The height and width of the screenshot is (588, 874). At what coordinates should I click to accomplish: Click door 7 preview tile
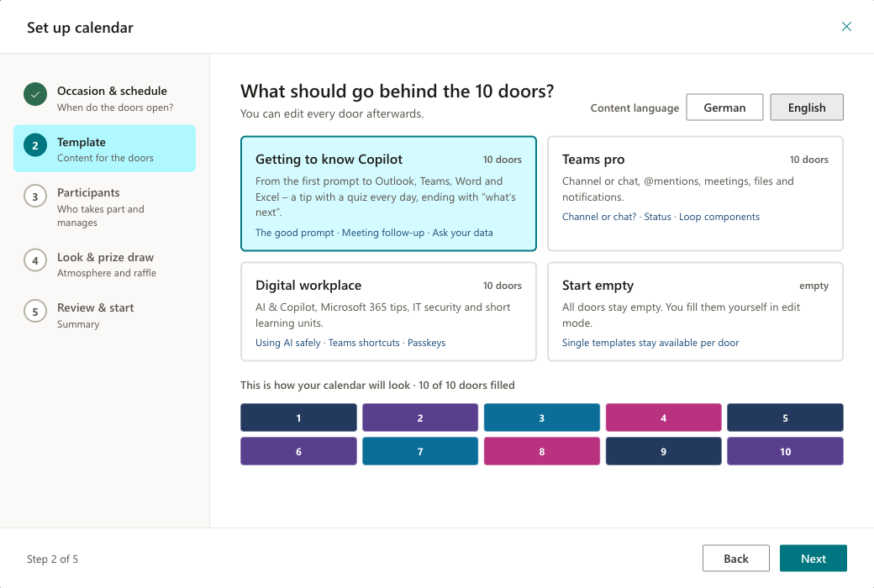coord(420,451)
